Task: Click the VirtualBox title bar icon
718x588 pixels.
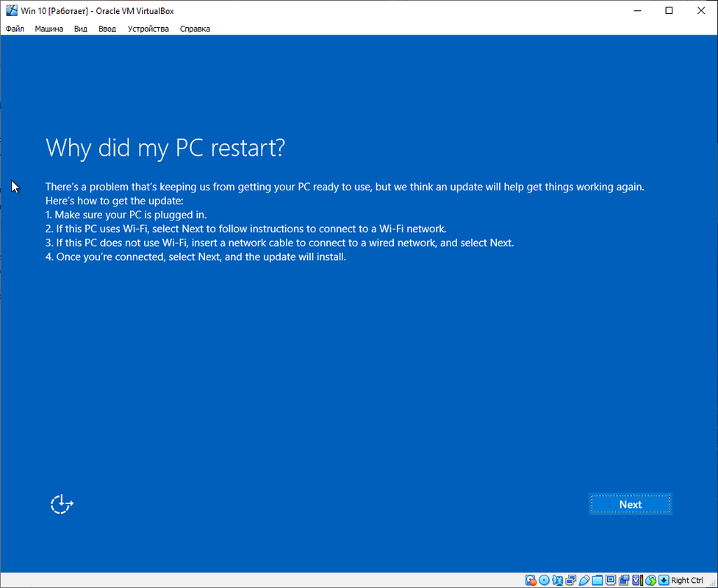Action: (x=12, y=10)
